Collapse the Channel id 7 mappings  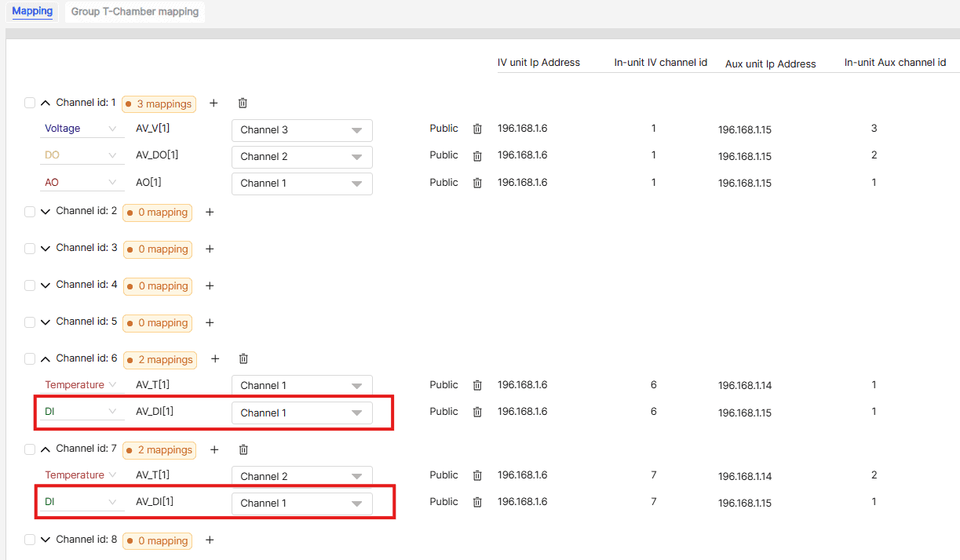(46, 449)
